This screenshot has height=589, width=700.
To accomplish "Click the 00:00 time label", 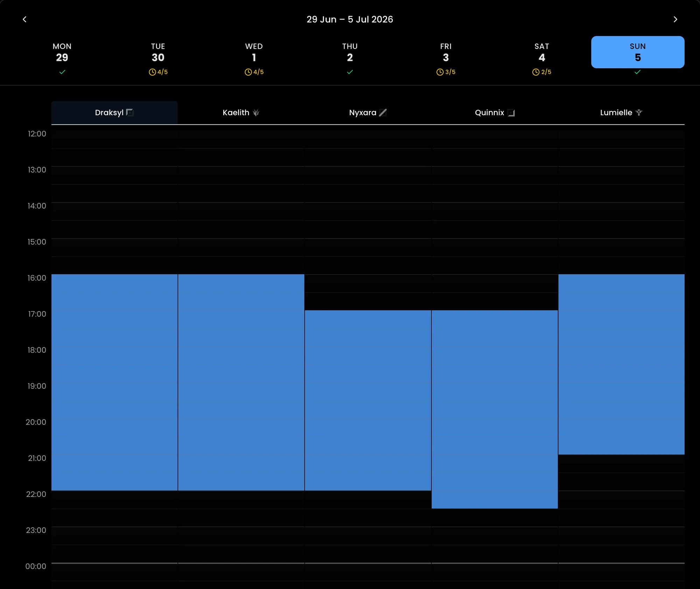I will pyautogui.click(x=36, y=567).
